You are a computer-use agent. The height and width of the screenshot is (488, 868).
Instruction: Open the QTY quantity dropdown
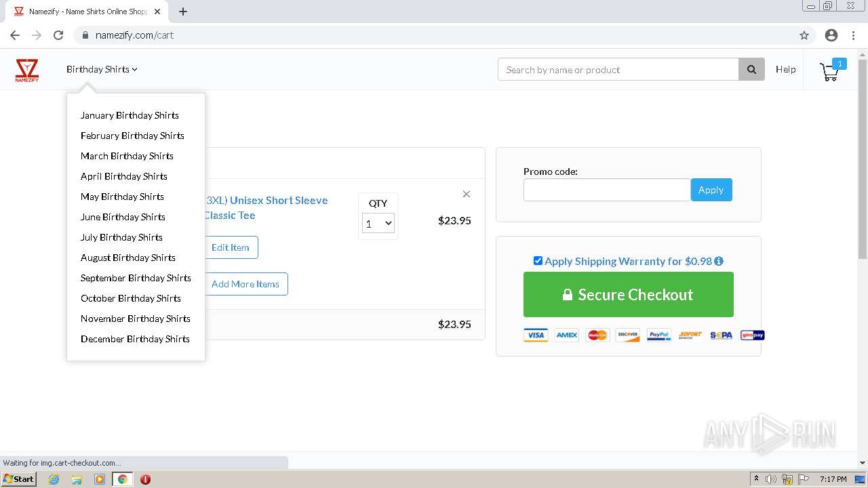(378, 223)
